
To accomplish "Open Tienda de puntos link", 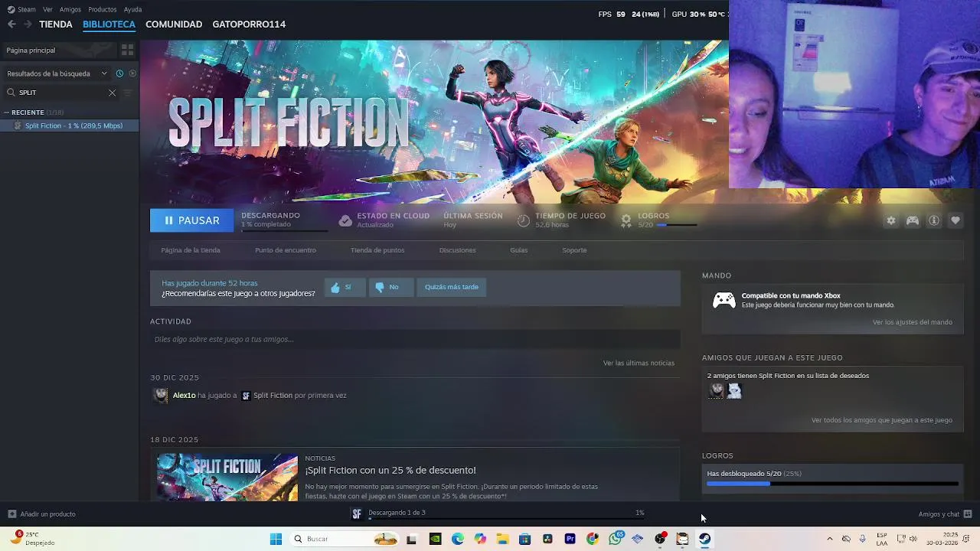I will tap(377, 250).
